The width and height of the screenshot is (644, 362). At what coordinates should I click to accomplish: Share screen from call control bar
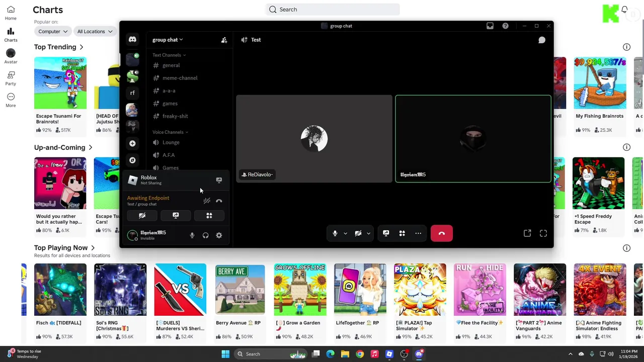[x=386, y=233]
